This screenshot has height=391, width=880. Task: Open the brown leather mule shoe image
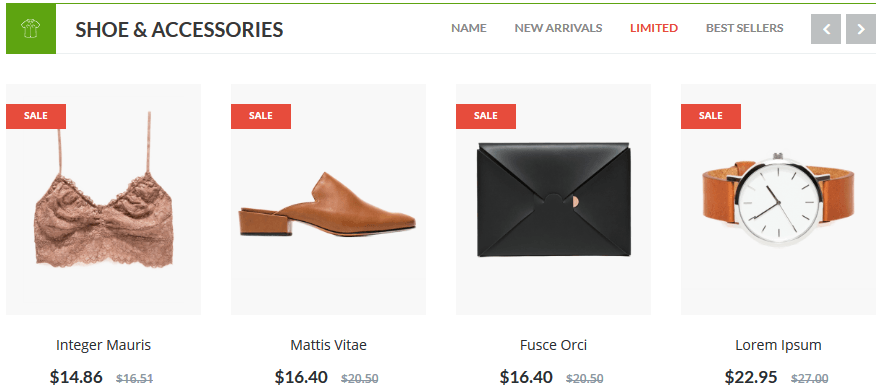328,200
